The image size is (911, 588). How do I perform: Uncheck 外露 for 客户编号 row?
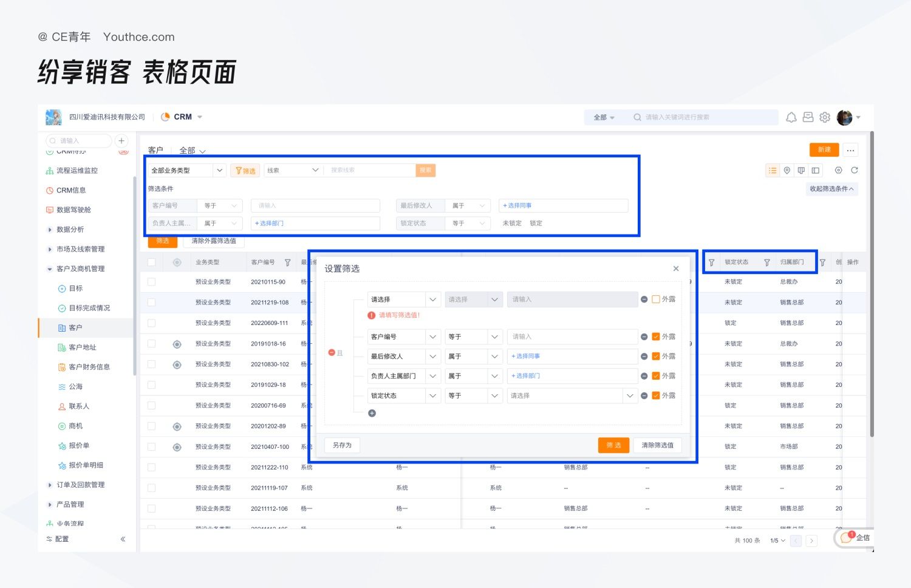[x=656, y=337]
